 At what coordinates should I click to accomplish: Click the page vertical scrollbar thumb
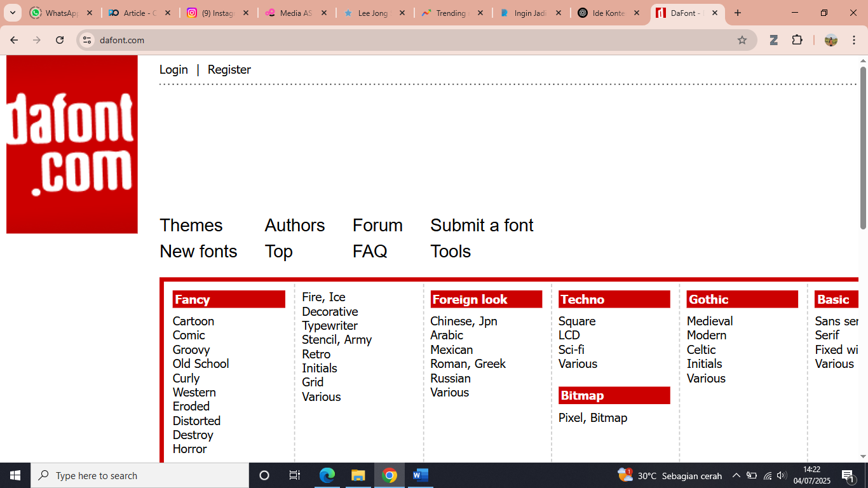click(863, 147)
